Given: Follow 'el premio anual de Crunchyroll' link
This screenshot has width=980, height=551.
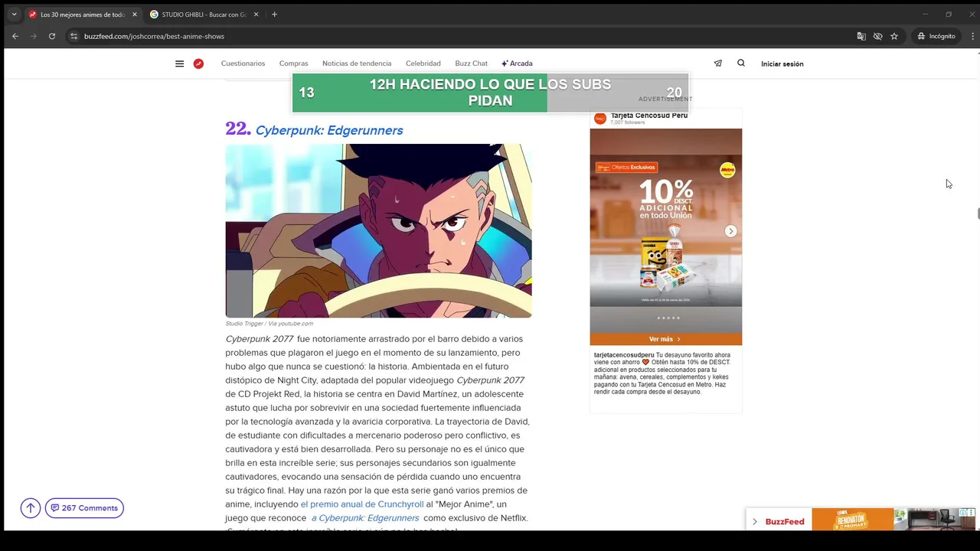Looking at the screenshot, I should pyautogui.click(x=362, y=504).
